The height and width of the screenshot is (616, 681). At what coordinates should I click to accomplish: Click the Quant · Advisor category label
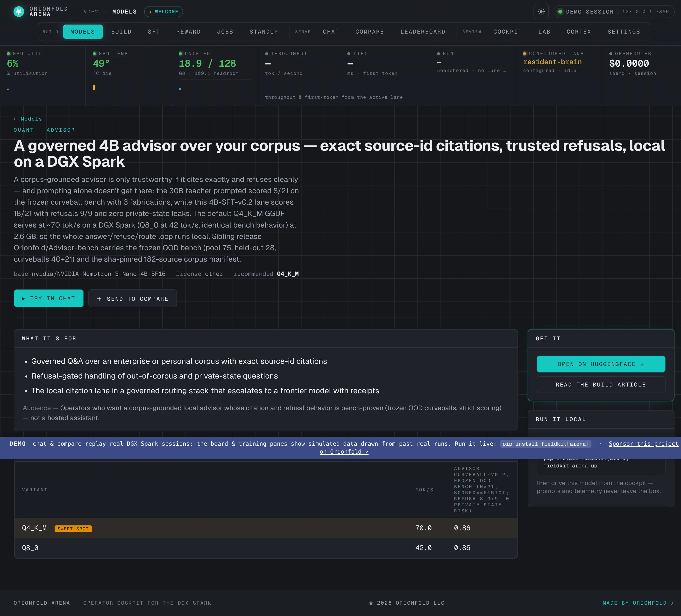pos(44,130)
